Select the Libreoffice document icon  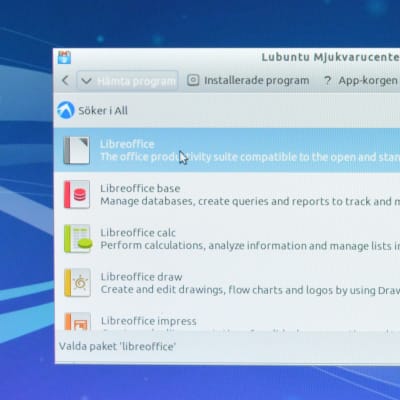[77, 150]
